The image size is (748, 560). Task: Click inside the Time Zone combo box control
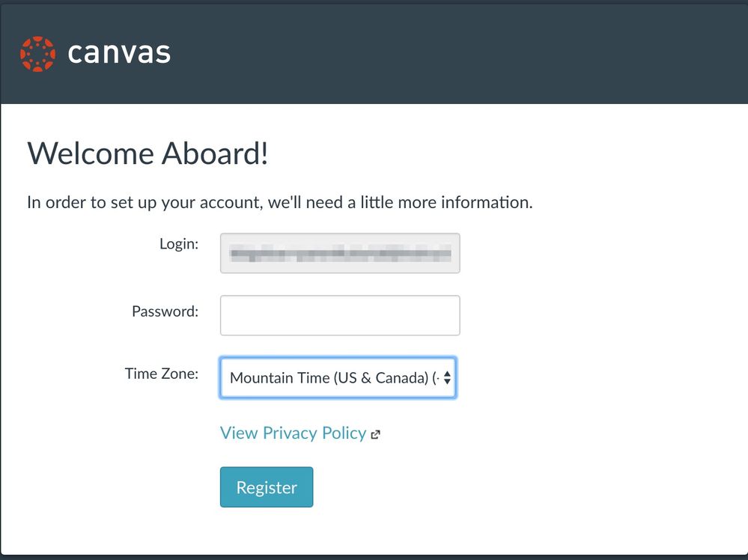point(337,378)
